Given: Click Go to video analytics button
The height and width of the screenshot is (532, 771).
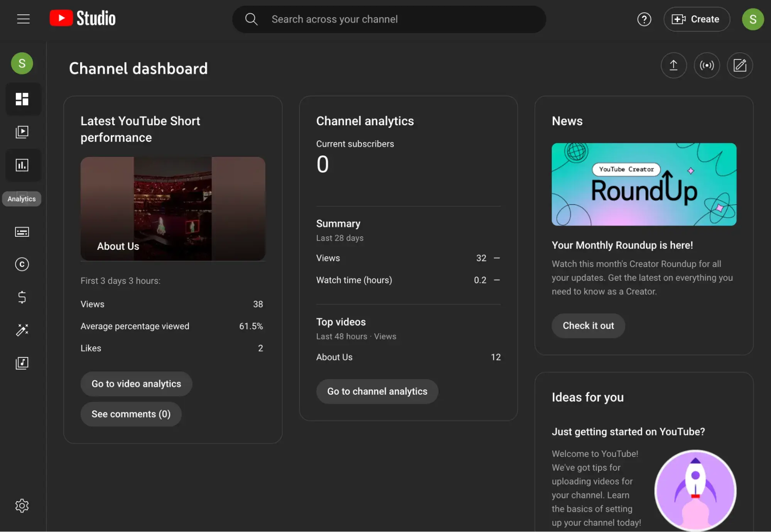Looking at the screenshot, I should point(136,383).
